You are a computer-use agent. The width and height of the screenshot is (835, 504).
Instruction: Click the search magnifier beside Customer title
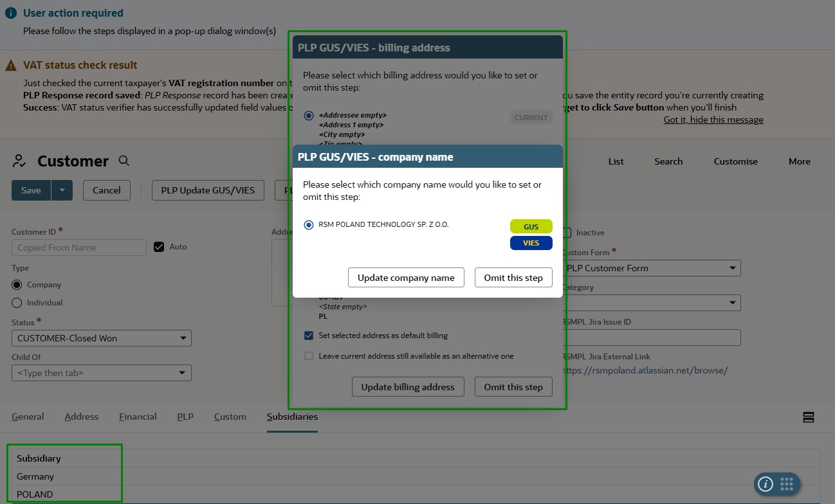[x=124, y=161]
